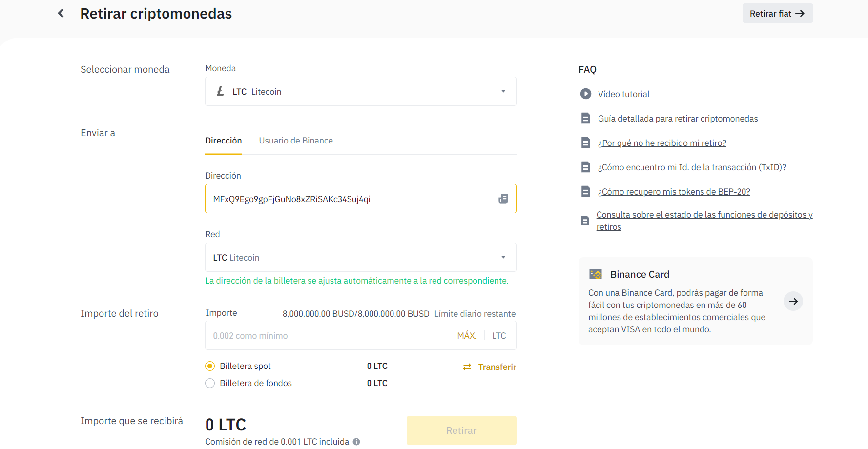This screenshot has width=868, height=449.
Task: Click the 8,000,000.00 BUSD limit value
Action: (x=356, y=314)
